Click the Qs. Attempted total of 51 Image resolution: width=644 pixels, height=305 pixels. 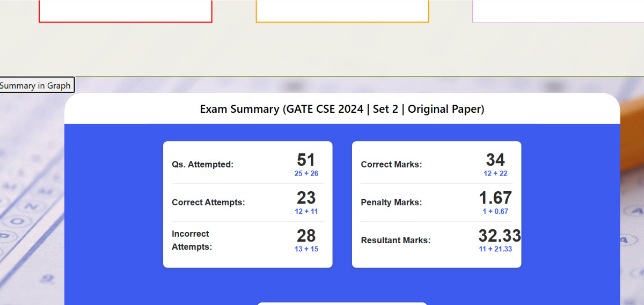coord(306,160)
